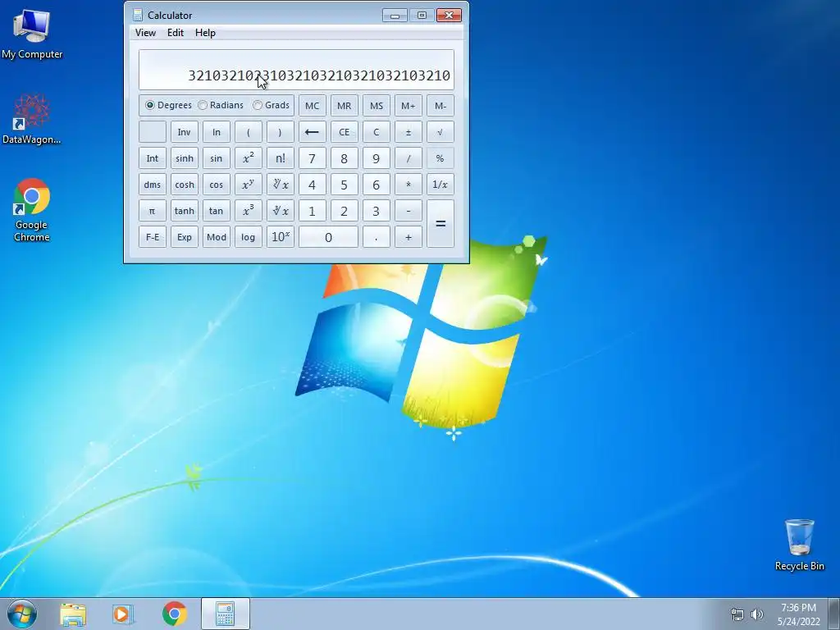The height and width of the screenshot is (630, 840).
Task: Click the decimal point button
Action: point(376,237)
